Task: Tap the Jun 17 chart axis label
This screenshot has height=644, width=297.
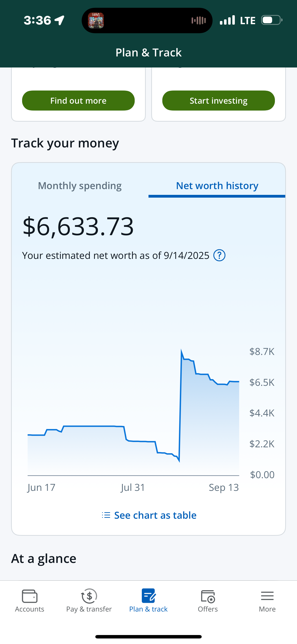Action: pyautogui.click(x=41, y=488)
